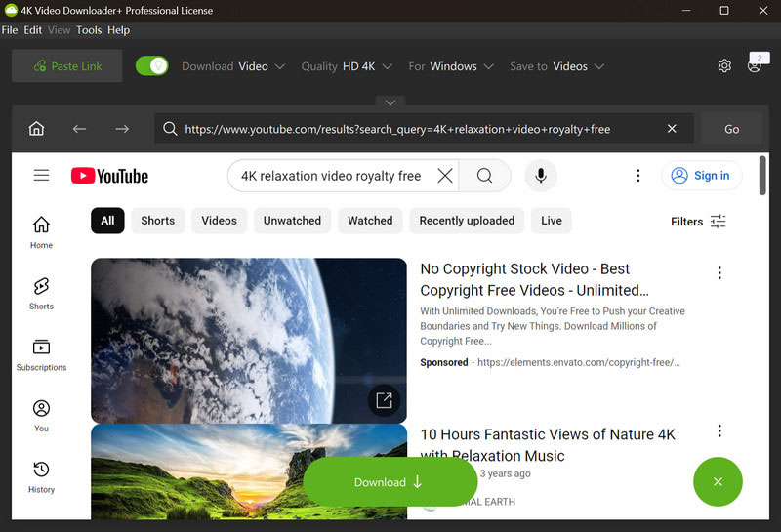Navigate back with the left arrow
The width and height of the screenshot is (781, 532).
pos(79,129)
